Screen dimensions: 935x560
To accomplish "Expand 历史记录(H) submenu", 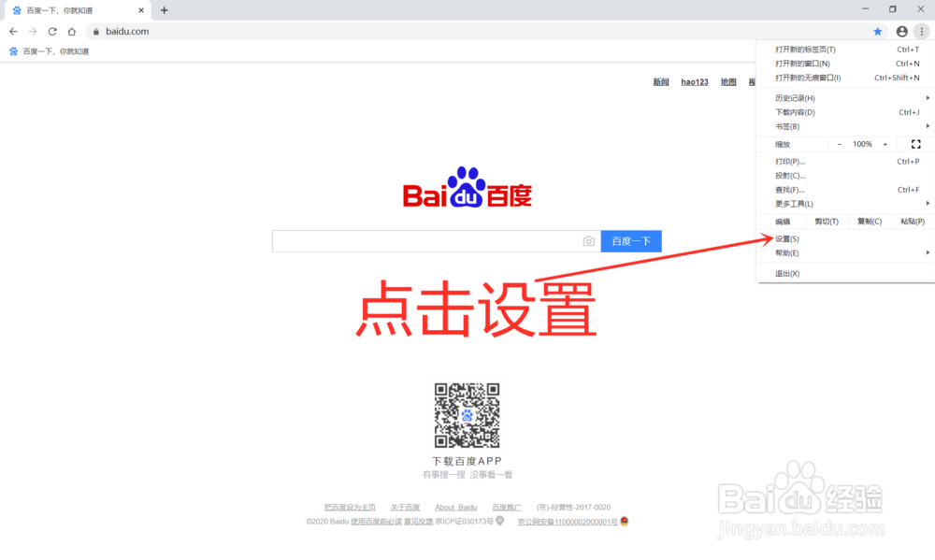I will click(x=845, y=98).
